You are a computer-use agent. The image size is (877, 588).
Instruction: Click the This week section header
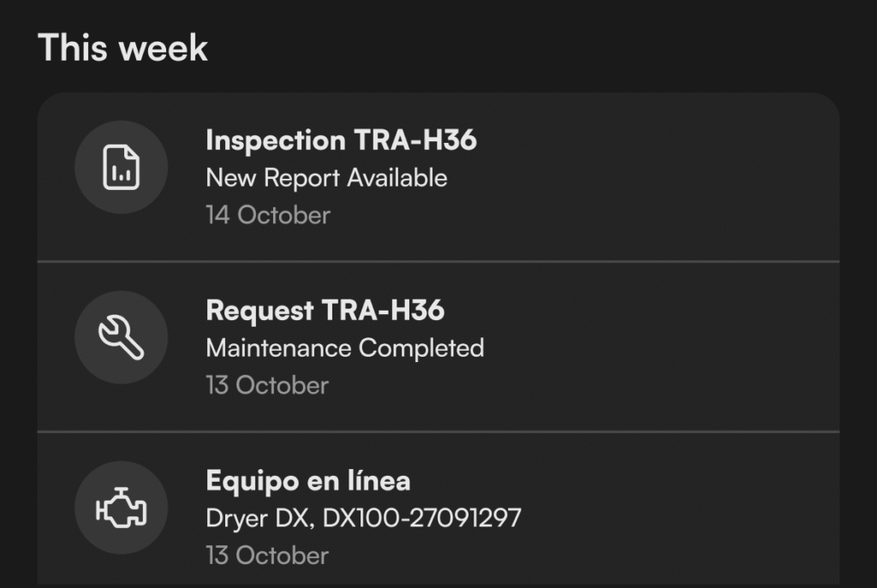pos(122,47)
